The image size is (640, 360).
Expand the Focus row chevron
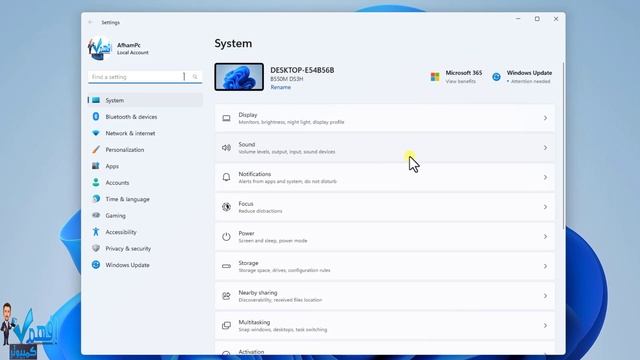545,207
